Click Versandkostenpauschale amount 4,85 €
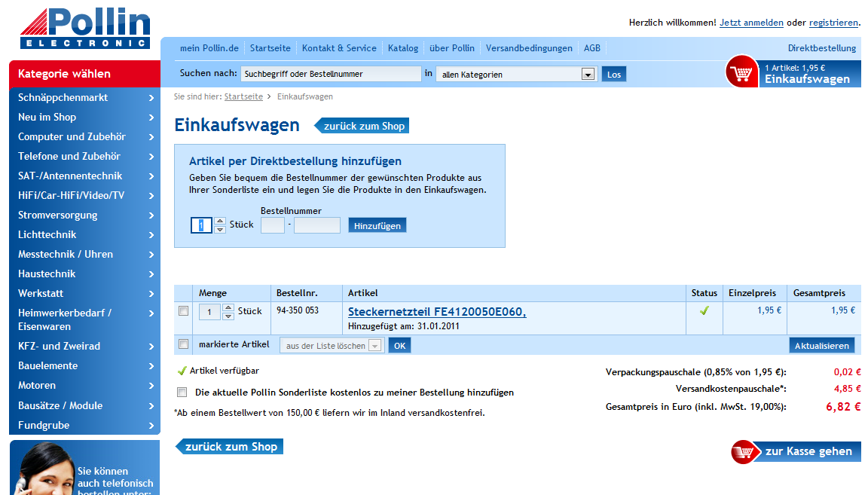The height and width of the screenshot is (495, 868). click(847, 389)
